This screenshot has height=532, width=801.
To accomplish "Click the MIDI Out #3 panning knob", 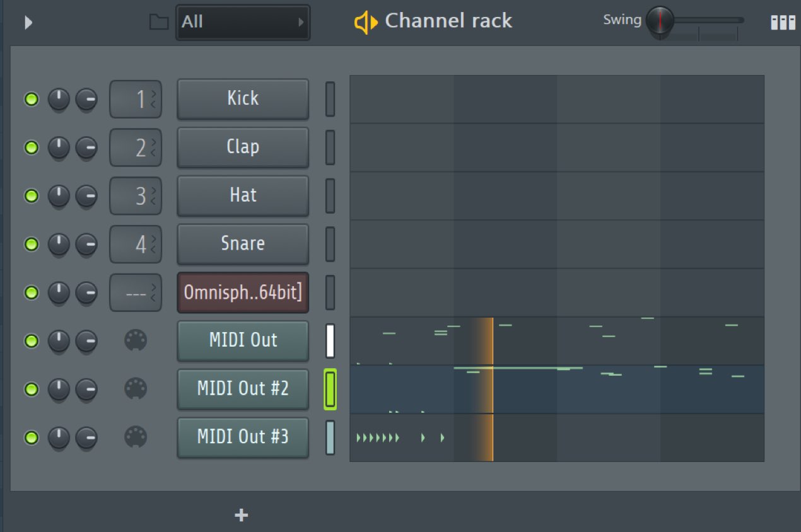I will tap(59, 437).
